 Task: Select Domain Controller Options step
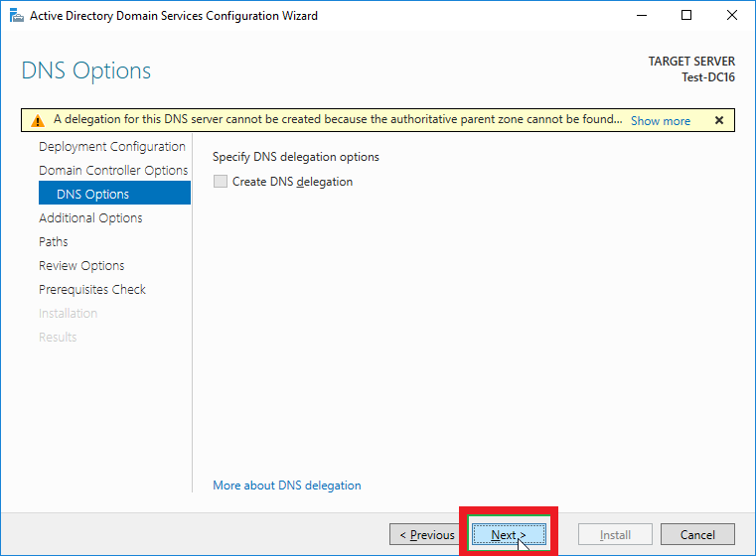coord(113,170)
